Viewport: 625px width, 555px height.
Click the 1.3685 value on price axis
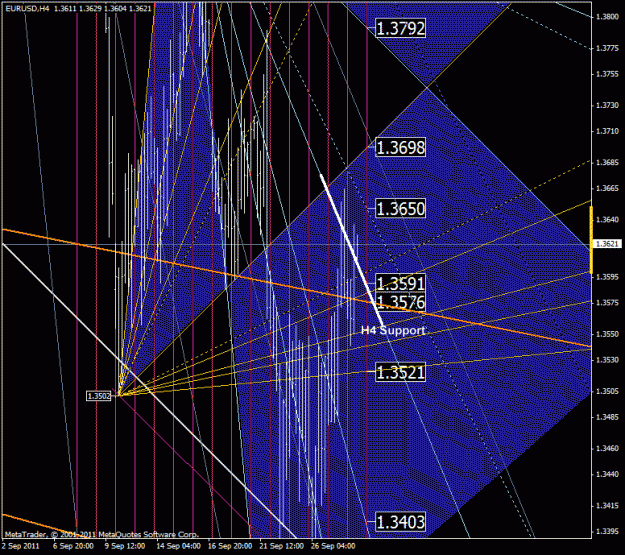pos(607,162)
